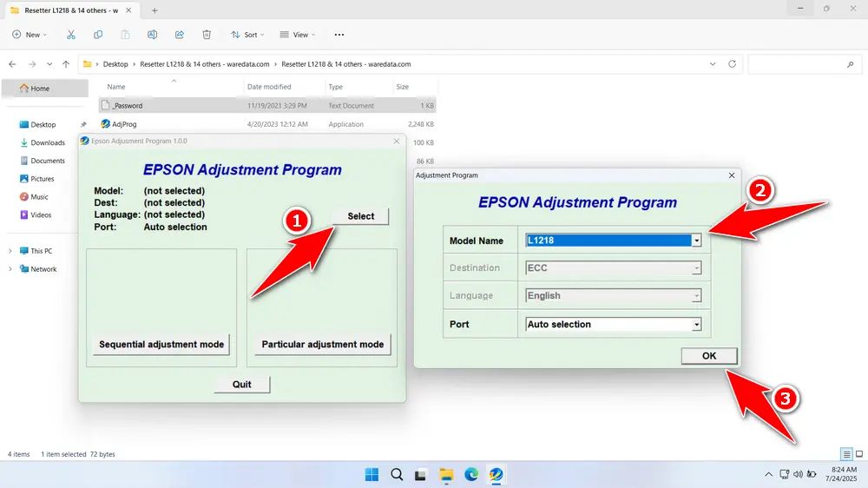The height and width of the screenshot is (488, 868).
Task: Click Select button in Epson Adjustment Program
Action: coord(361,216)
